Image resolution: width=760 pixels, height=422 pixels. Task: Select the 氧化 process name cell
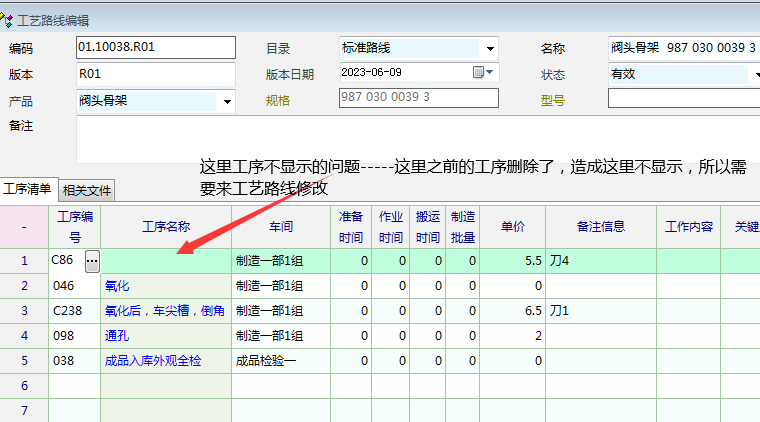tap(165, 285)
